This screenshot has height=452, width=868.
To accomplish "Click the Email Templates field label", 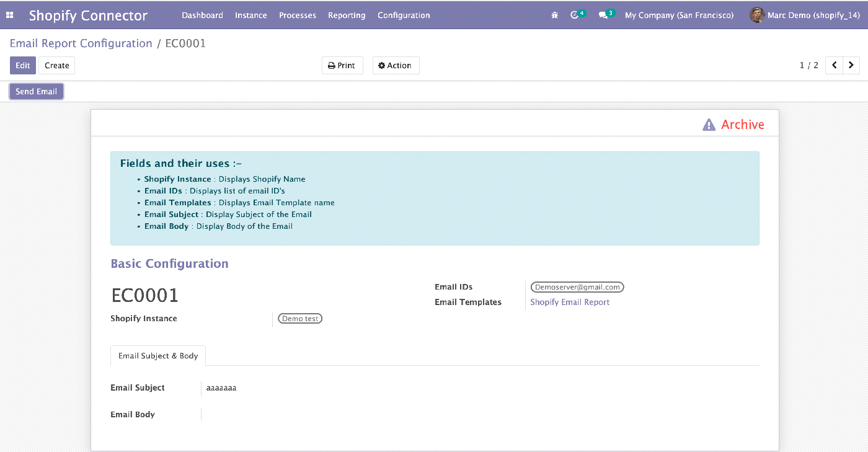I will point(468,302).
